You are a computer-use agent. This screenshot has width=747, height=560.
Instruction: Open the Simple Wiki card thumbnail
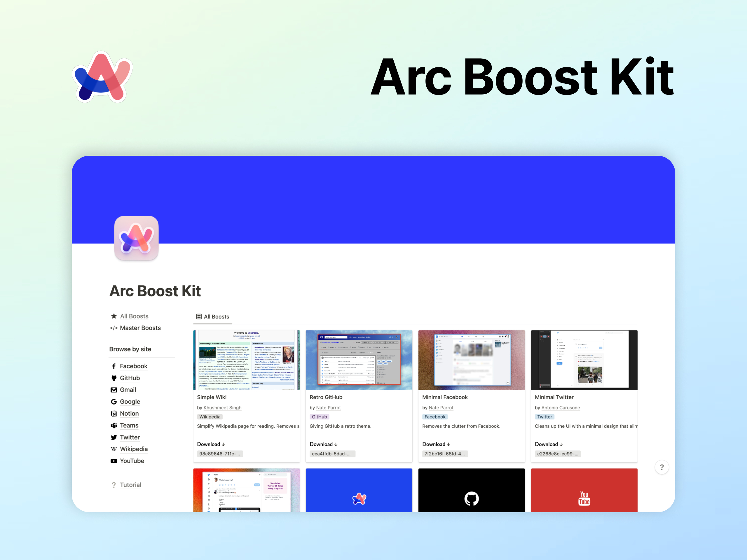pos(247,360)
